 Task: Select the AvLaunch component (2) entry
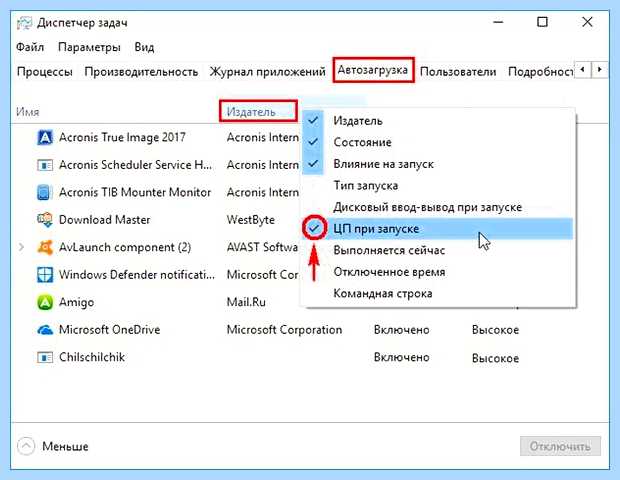[x=125, y=247]
